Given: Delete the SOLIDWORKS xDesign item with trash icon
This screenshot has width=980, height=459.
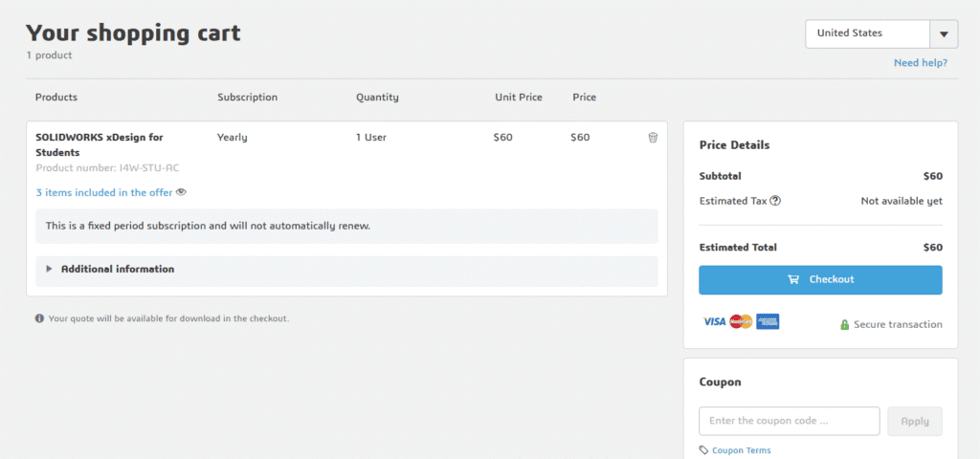Looking at the screenshot, I should (653, 138).
